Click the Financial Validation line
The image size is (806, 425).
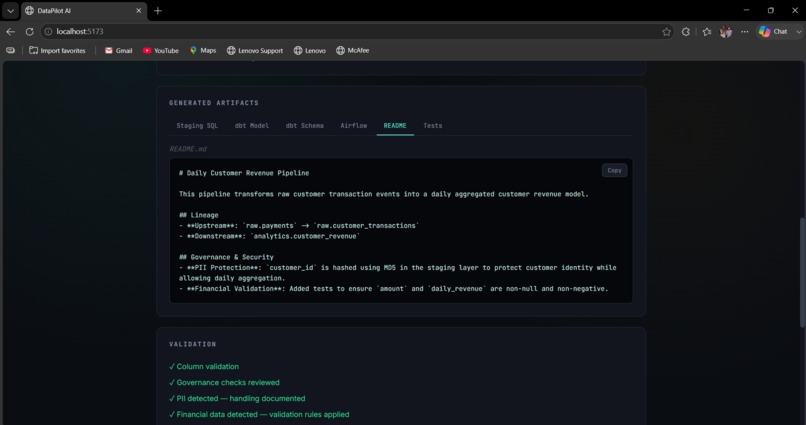[393, 288]
